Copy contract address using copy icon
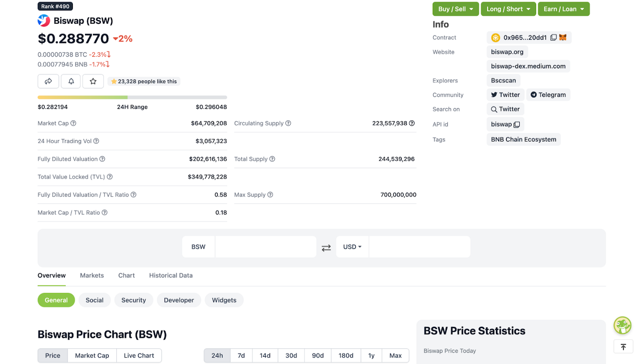The width and height of the screenshot is (644, 364). (553, 38)
